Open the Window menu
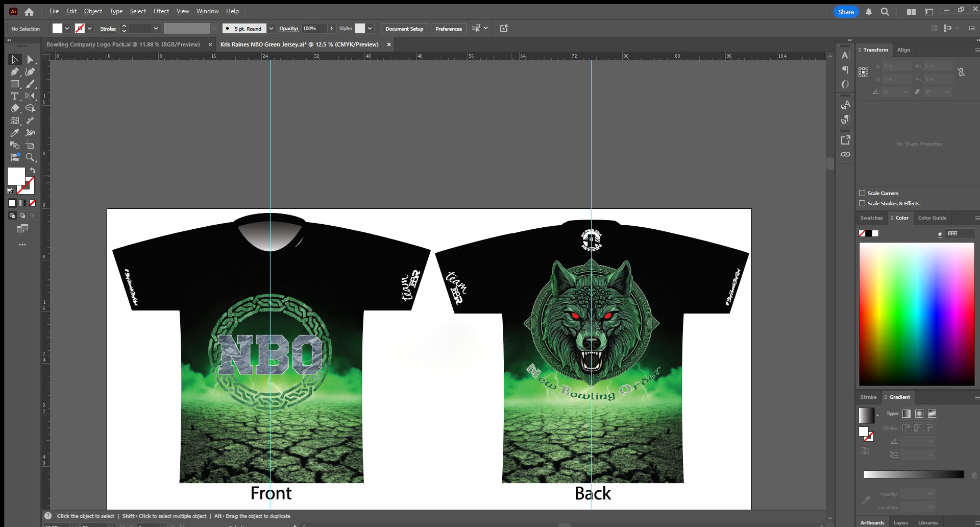This screenshot has height=527, width=980. pyautogui.click(x=207, y=11)
